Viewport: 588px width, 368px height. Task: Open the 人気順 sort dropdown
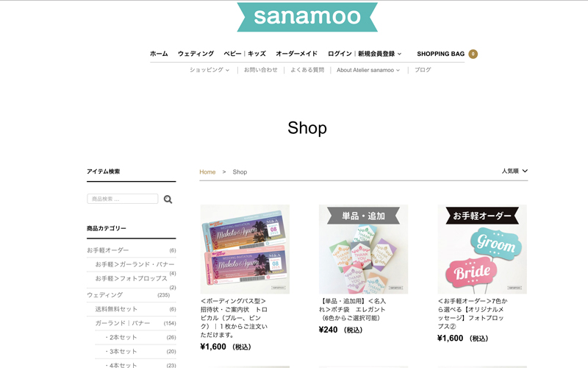point(514,171)
